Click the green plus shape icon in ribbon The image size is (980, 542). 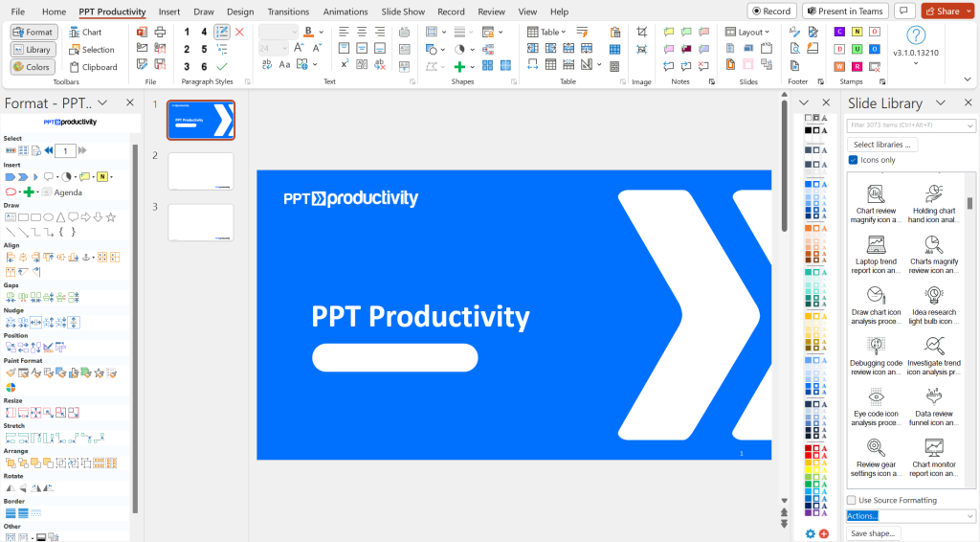pyautogui.click(x=459, y=66)
